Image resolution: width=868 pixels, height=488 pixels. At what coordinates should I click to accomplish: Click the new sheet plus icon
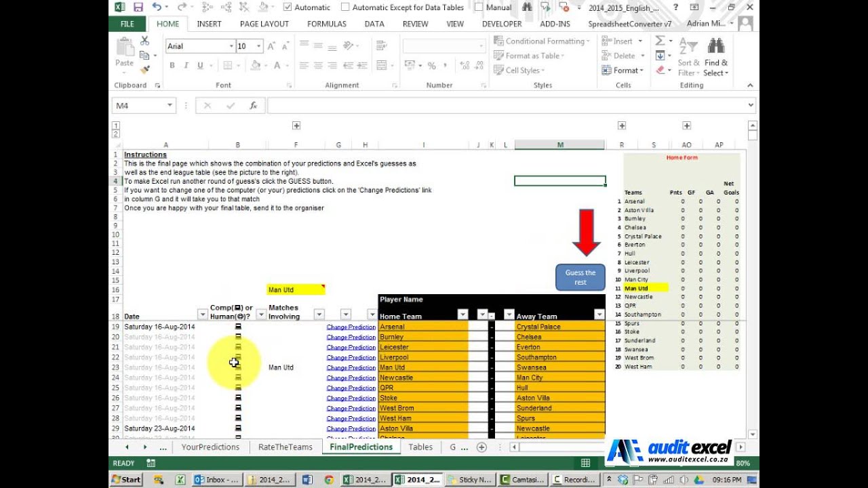click(481, 447)
